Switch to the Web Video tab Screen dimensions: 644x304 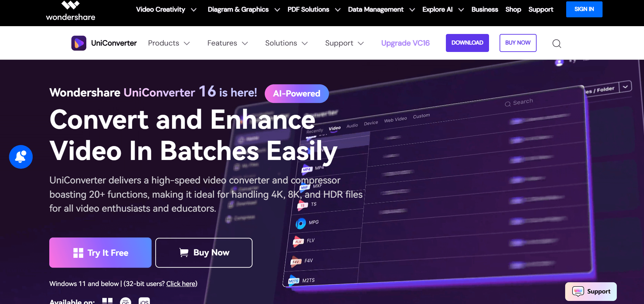coord(396,120)
